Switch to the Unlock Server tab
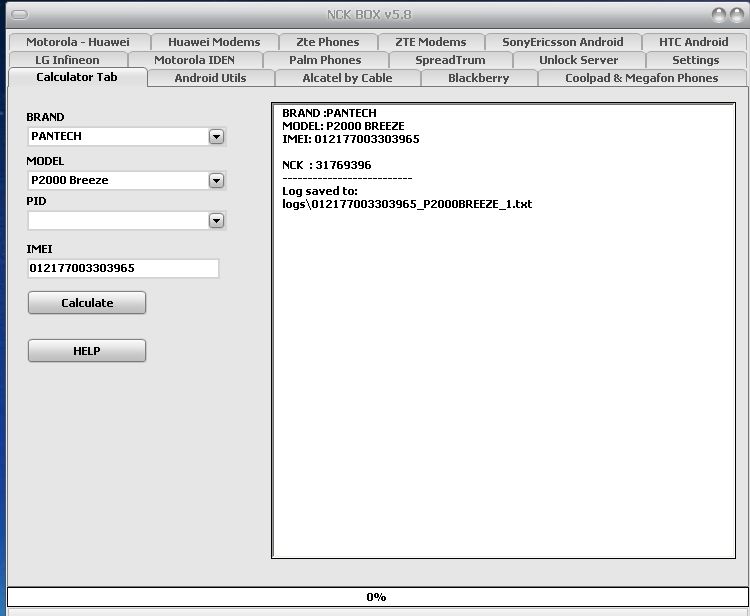 click(578, 60)
